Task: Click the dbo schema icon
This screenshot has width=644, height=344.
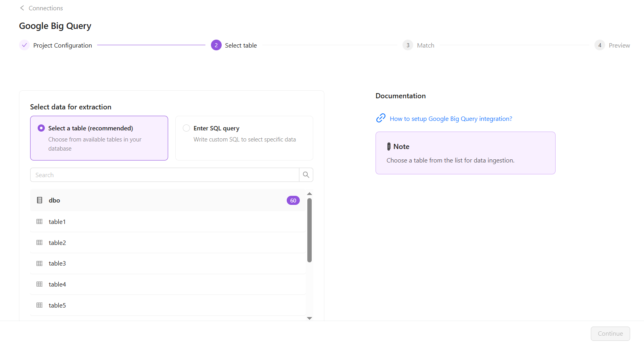Action: point(40,200)
